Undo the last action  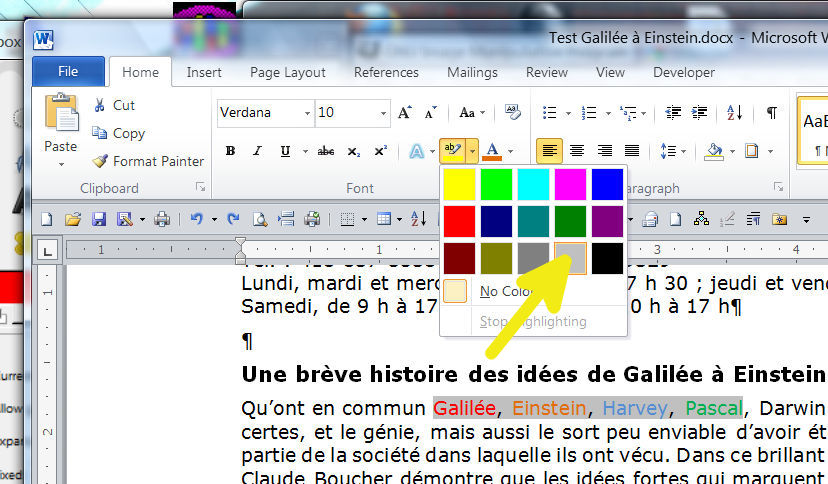pyautogui.click(x=196, y=219)
